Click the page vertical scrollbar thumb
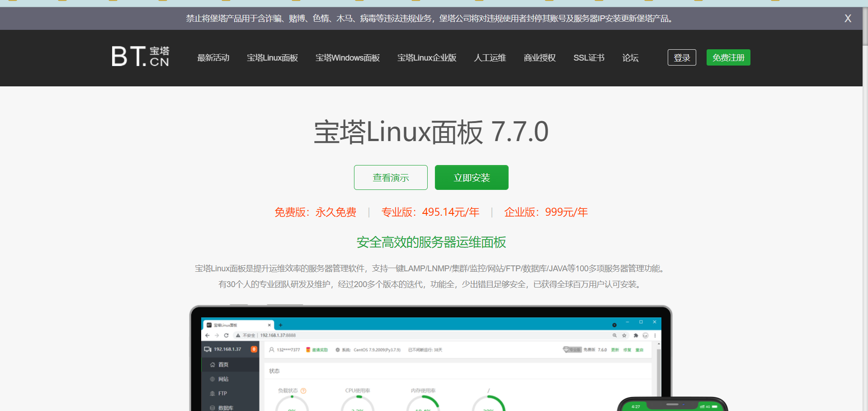 coord(865,26)
